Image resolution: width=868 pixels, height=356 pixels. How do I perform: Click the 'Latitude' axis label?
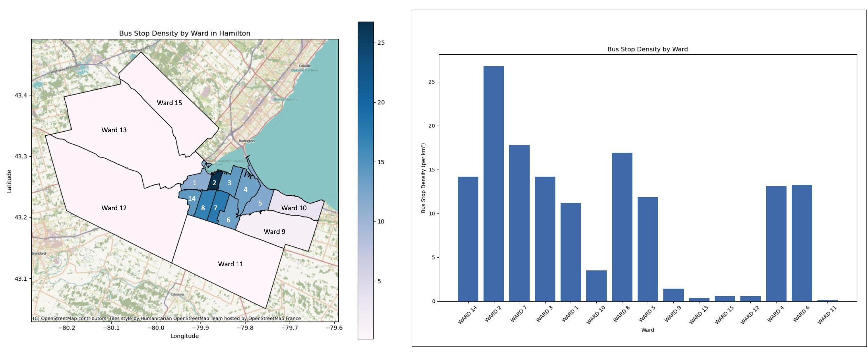coord(9,181)
